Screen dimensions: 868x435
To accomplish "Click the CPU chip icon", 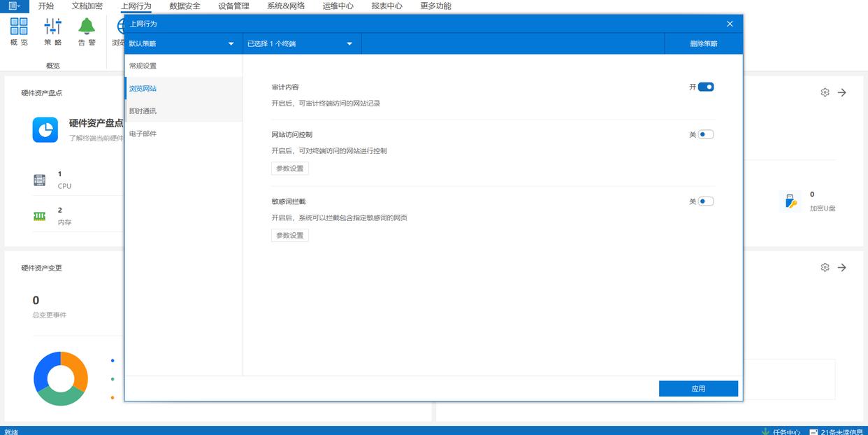I will point(40,180).
